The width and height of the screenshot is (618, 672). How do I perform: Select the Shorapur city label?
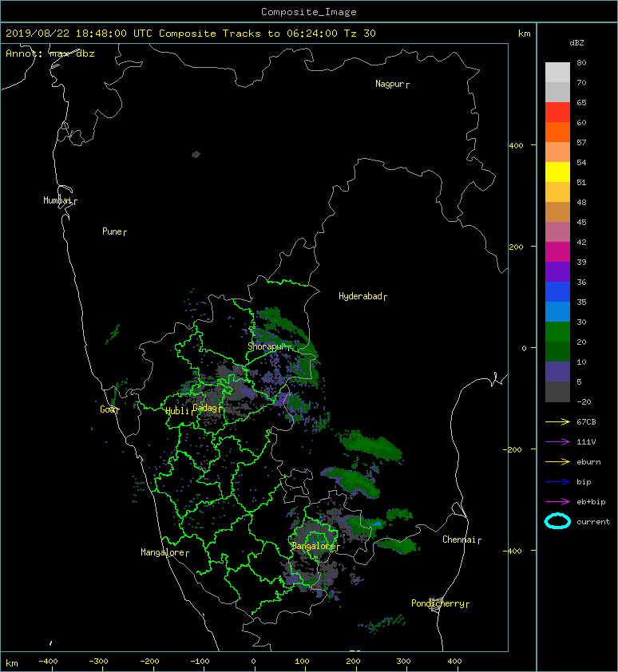pos(269,346)
